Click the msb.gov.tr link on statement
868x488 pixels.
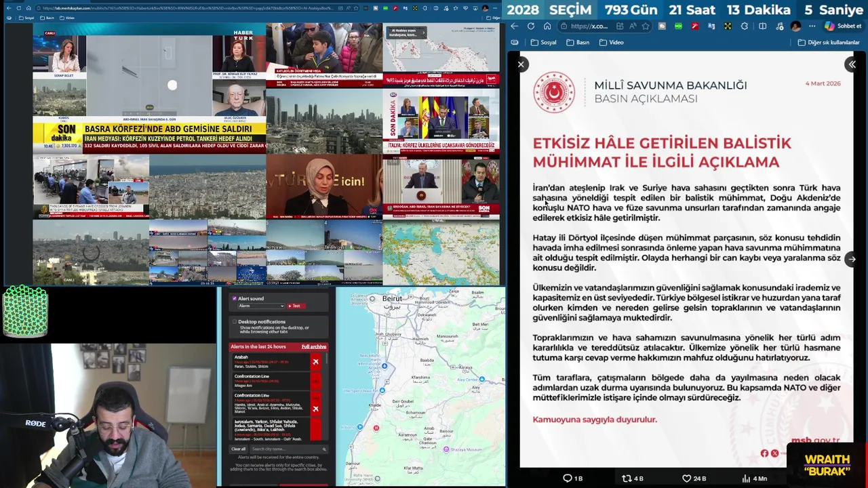pyautogui.click(x=815, y=441)
